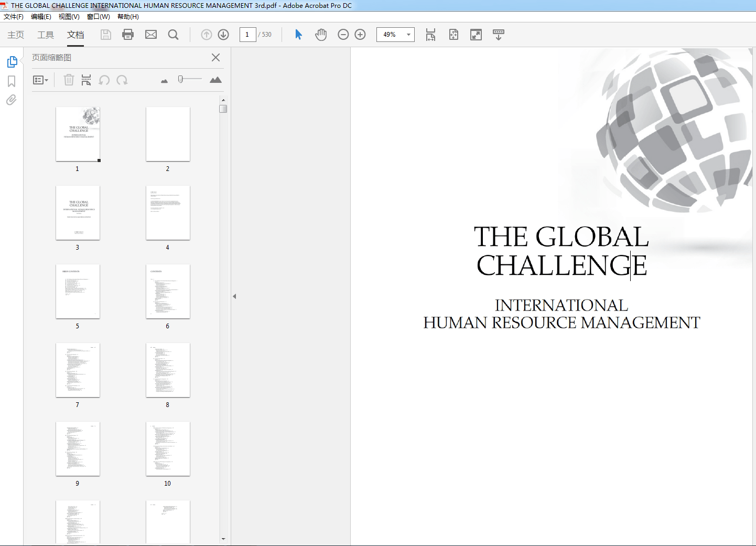The image size is (756, 546).
Task: Open the 编辑(E) menu
Action: coord(41,17)
